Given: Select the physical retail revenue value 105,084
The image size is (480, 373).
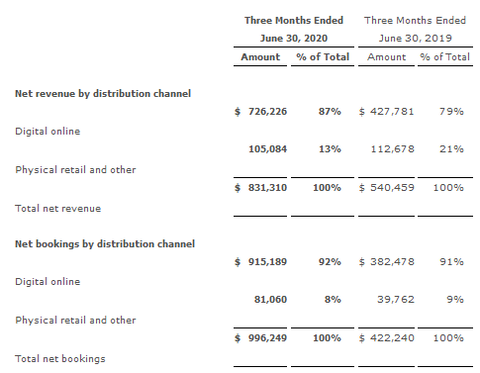Looking at the screenshot, I should tap(267, 149).
